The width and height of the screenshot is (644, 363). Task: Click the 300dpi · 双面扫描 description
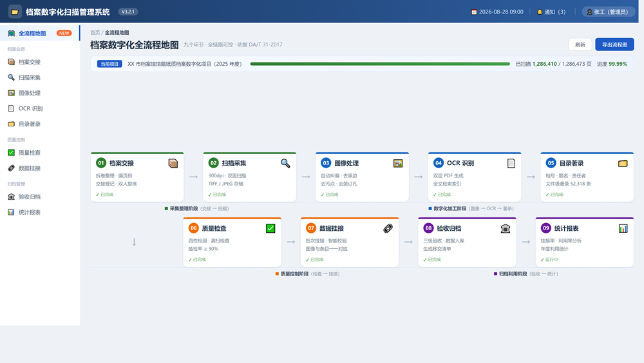click(227, 175)
